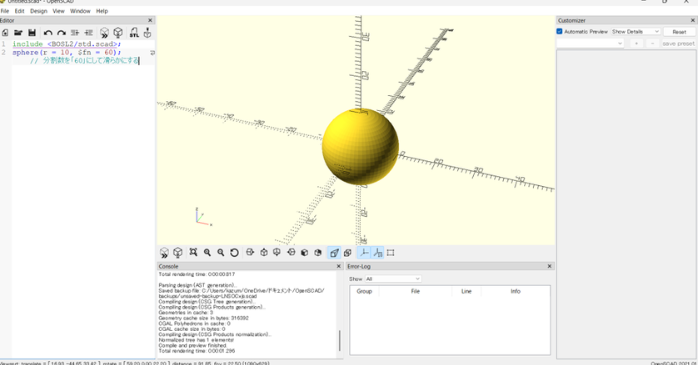The image size is (698, 365).
Task: Sort Error-Log by File column
Action: click(x=415, y=291)
